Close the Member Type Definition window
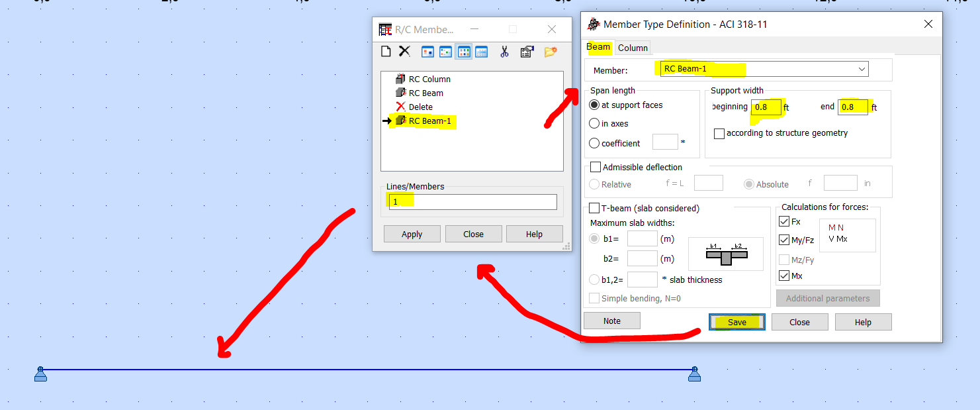 (928, 24)
